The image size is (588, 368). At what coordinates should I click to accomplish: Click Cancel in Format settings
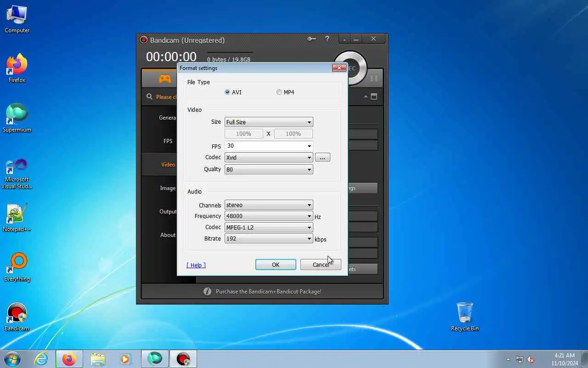pyautogui.click(x=321, y=264)
